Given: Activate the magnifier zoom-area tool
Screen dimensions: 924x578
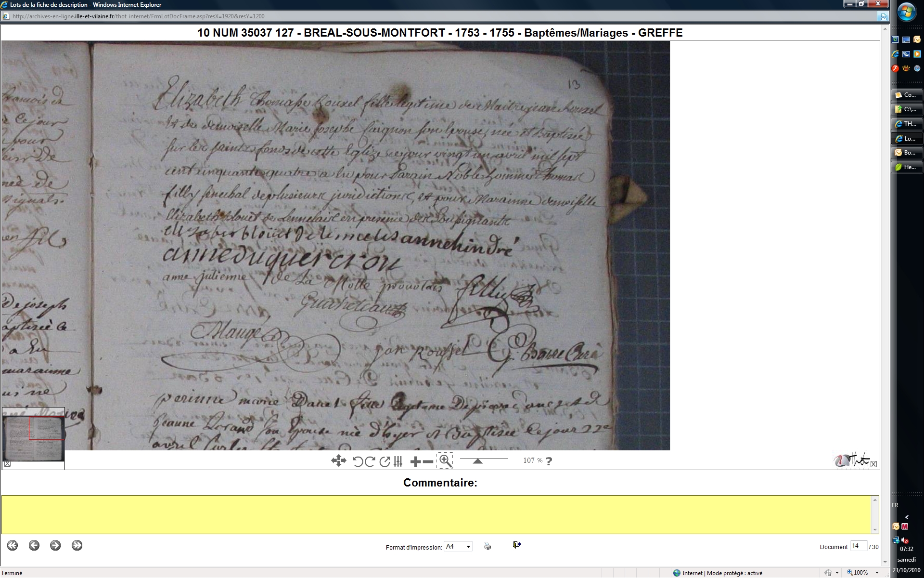Looking at the screenshot, I should tap(445, 461).
